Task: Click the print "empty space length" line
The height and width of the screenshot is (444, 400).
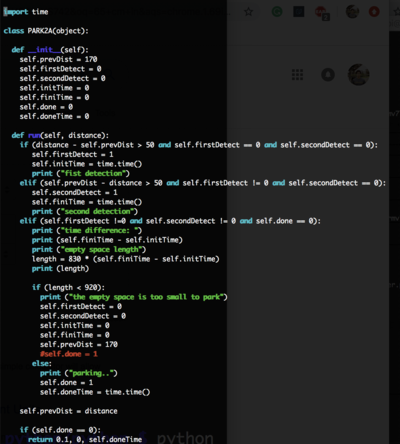Action: pos(89,249)
